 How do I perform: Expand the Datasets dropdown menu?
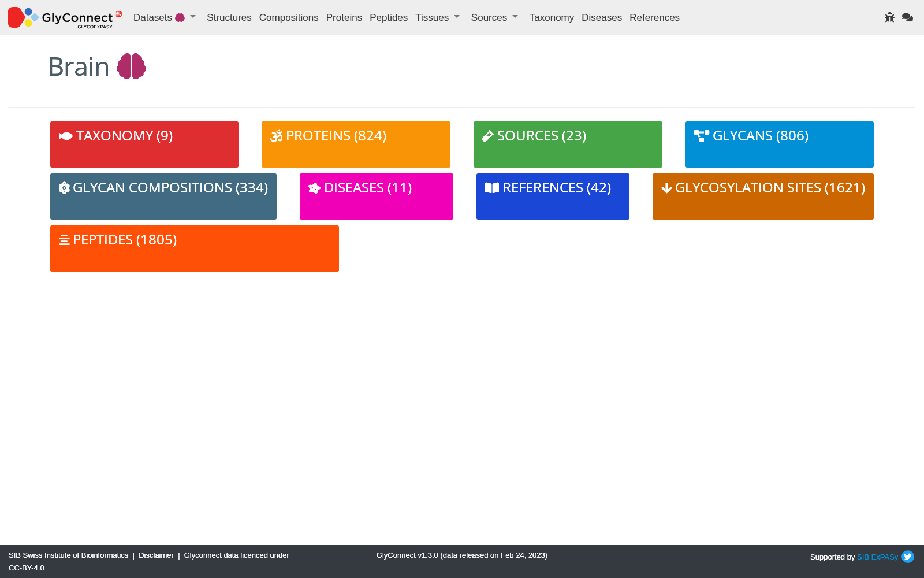(x=165, y=17)
